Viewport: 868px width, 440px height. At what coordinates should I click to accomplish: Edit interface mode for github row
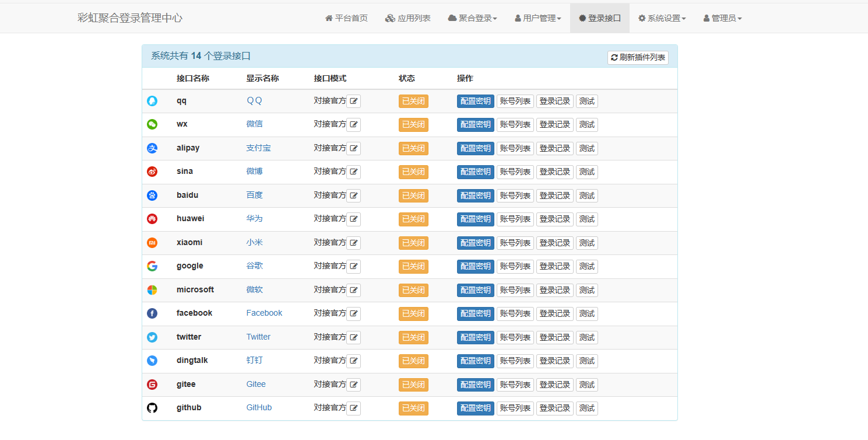354,408
